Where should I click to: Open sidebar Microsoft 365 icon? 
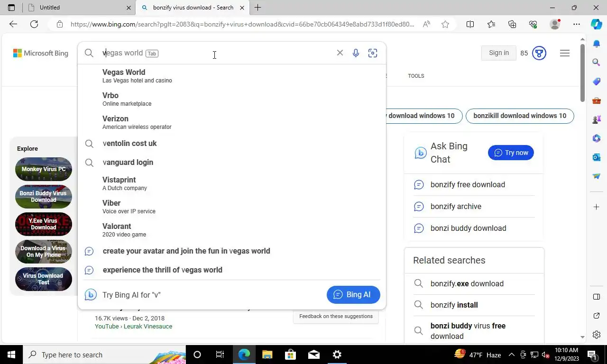[597, 138]
